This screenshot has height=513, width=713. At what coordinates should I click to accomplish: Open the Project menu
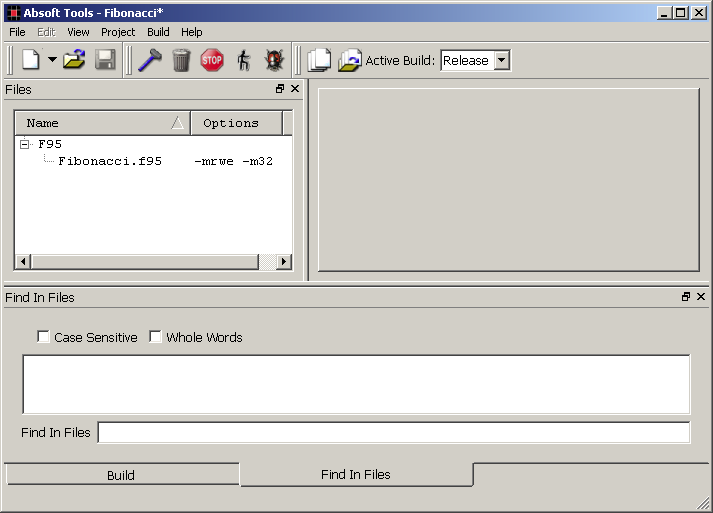(118, 32)
